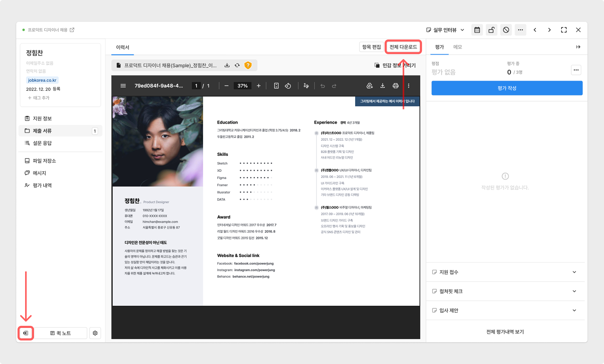Click the unlock padlock icon
The width and height of the screenshot is (604, 364).
492,30
